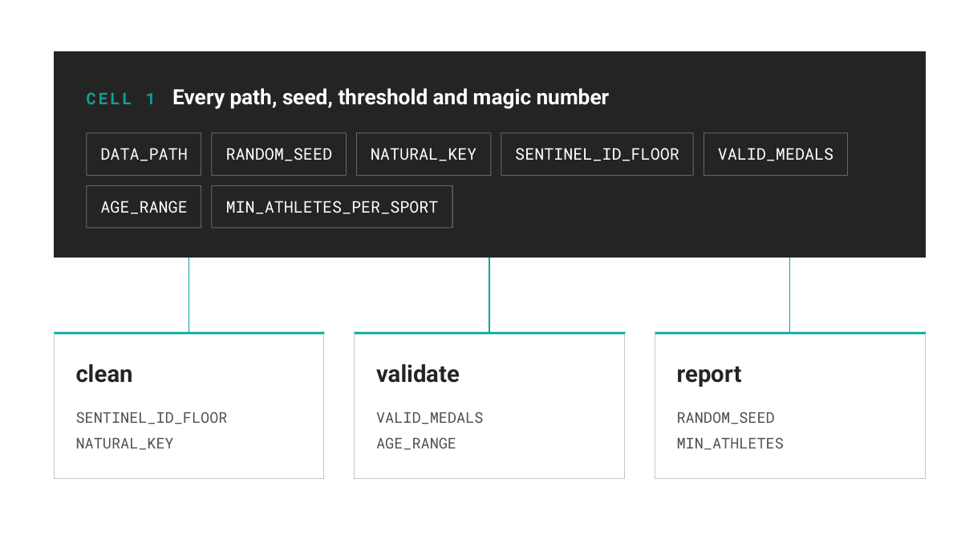The image size is (953, 560).
Task: Open the report module card title
Action: 708,375
